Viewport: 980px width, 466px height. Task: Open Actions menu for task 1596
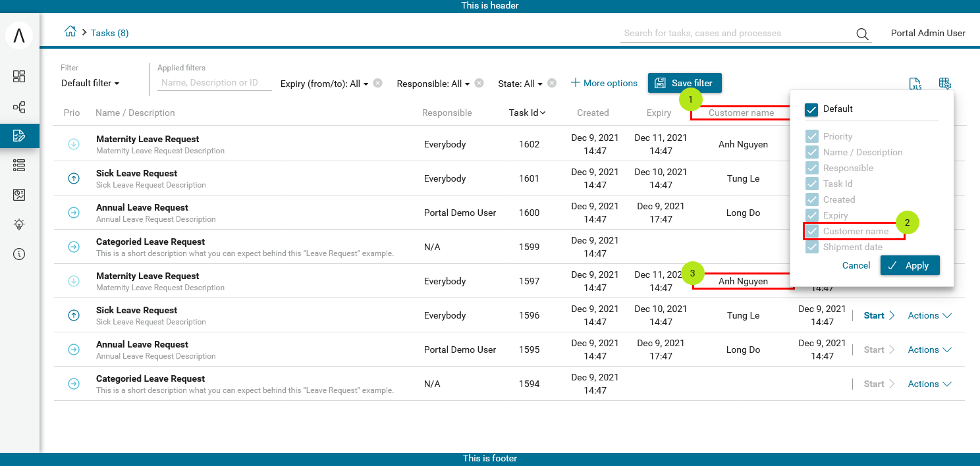pos(930,315)
